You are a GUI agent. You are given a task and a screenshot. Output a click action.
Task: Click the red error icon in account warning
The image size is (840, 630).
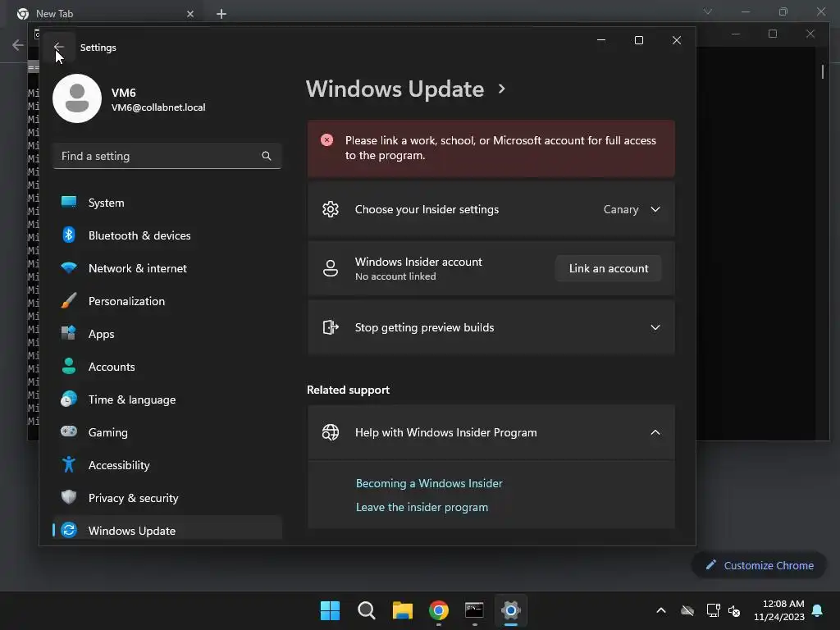pyautogui.click(x=326, y=140)
